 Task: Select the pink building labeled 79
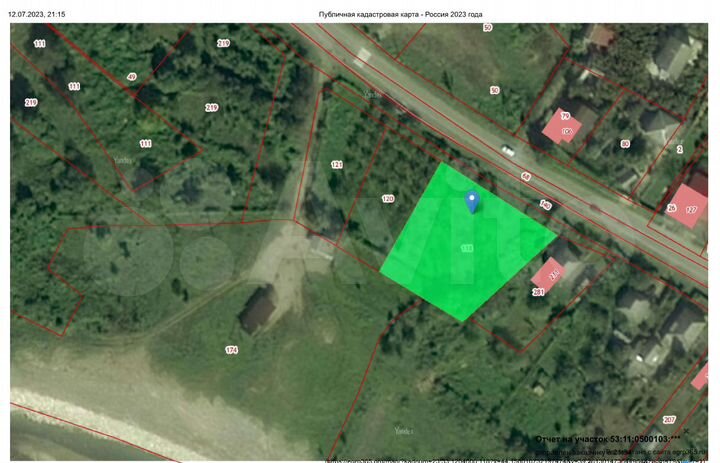pos(561,126)
